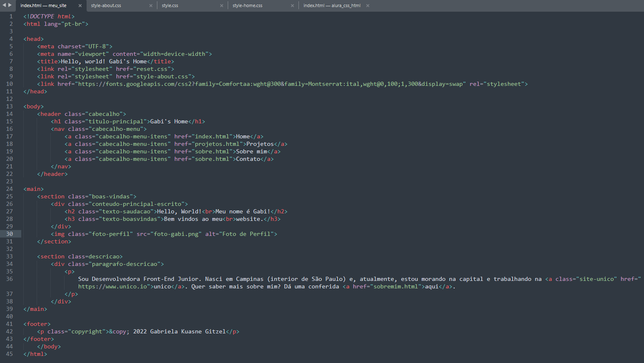This screenshot has height=363, width=644.
Task: Click the texto-boasvindas h3 line
Action: (x=173, y=219)
